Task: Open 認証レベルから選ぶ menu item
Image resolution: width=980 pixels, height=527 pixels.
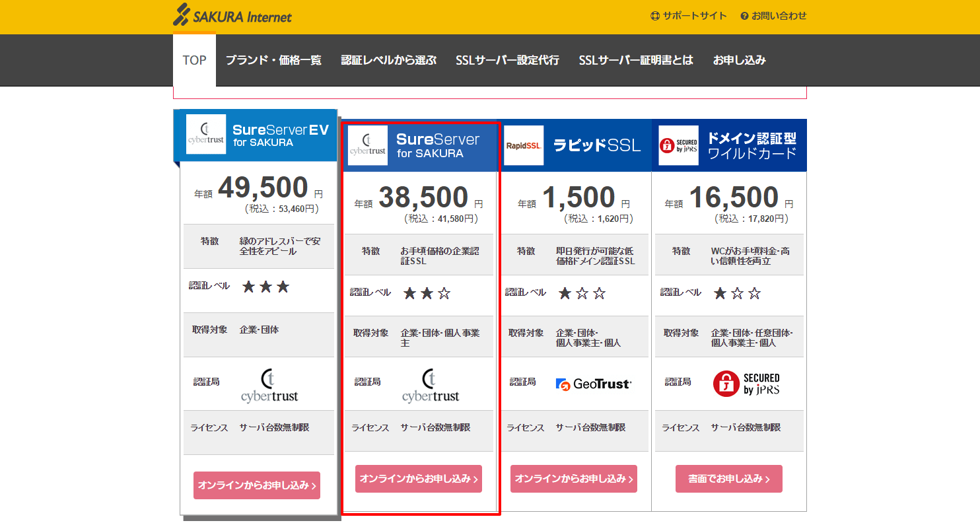Action: tap(389, 60)
